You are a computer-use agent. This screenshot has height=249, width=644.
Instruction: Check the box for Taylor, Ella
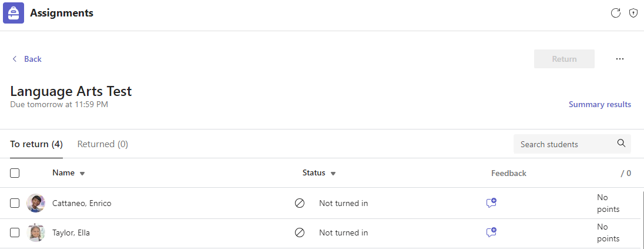pos(15,233)
